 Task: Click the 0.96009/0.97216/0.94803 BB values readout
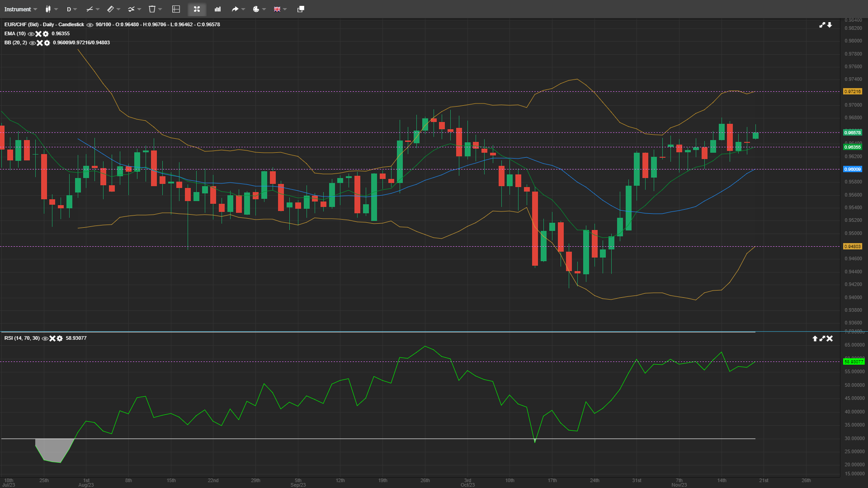click(x=81, y=42)
